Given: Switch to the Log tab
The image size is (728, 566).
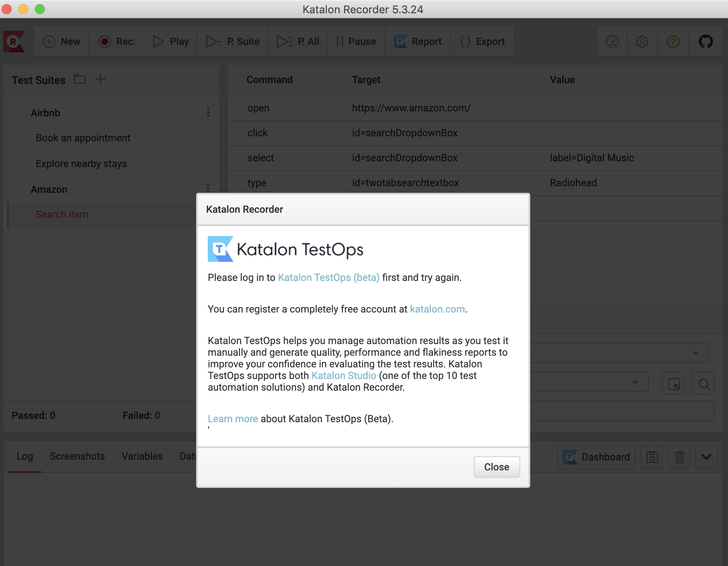Looking at the screenshot, I should (25, 456).
